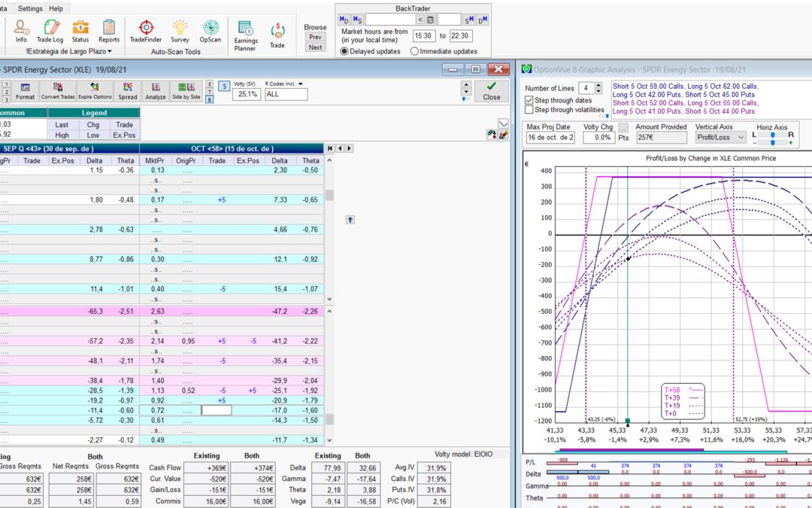
Task: Click the Format matrix button
Action: tap(25, 91)
